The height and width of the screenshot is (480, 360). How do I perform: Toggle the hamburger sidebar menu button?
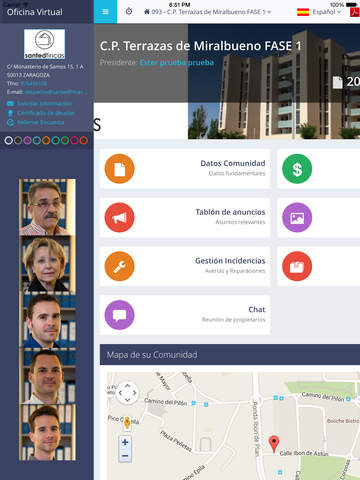105,12
